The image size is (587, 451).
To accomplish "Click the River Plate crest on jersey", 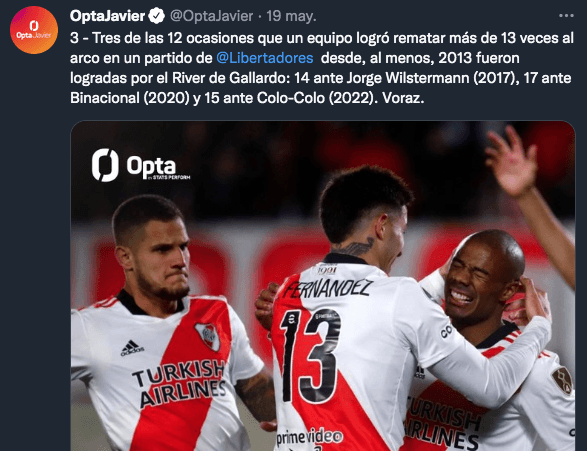I will click(x=209, y=336).
